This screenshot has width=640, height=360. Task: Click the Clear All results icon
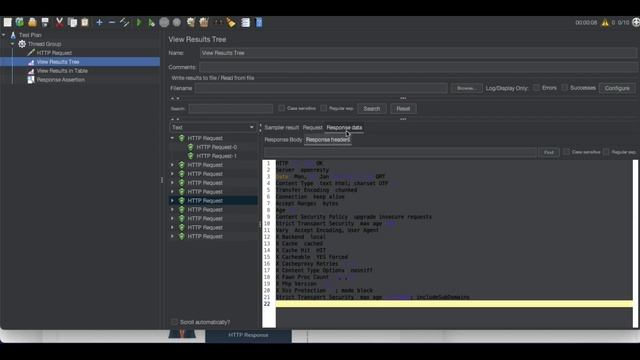tap(204, 22)
